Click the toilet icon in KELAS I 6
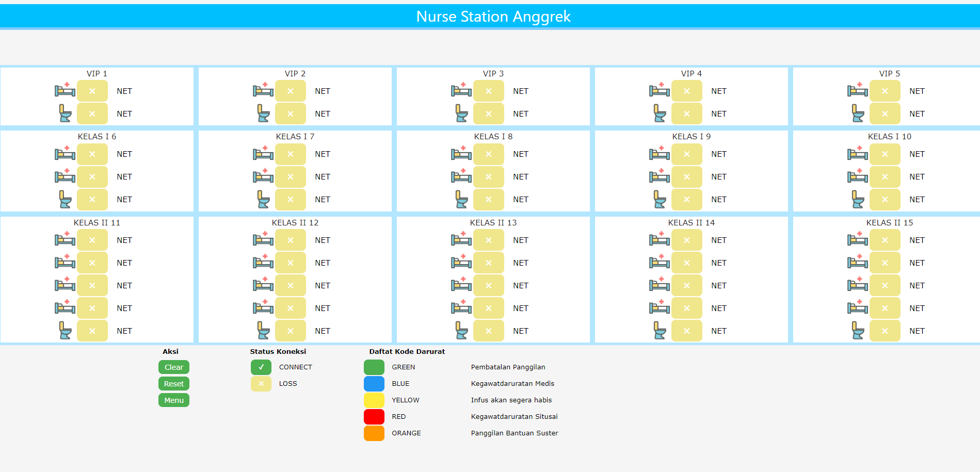 click(x=65, y=199)
